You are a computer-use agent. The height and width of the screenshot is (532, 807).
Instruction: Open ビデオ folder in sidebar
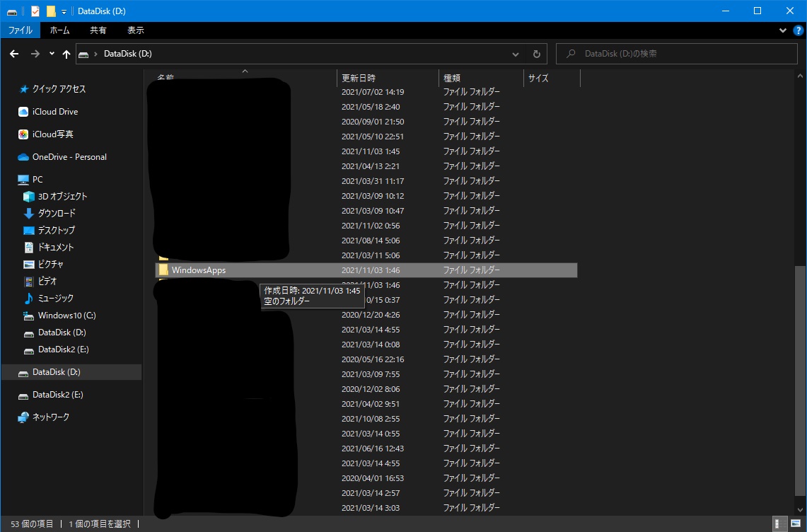47,282
